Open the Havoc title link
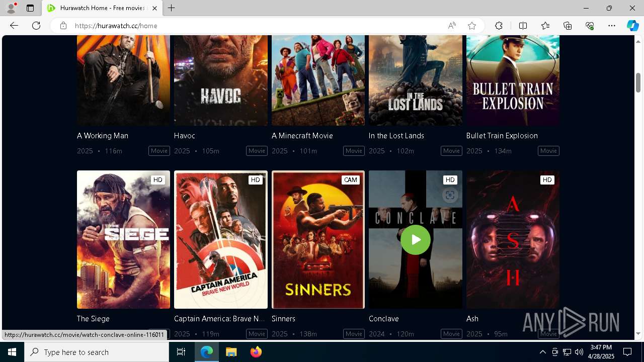The width and height of the screenshot is (644, 362). tap(185, 136)
